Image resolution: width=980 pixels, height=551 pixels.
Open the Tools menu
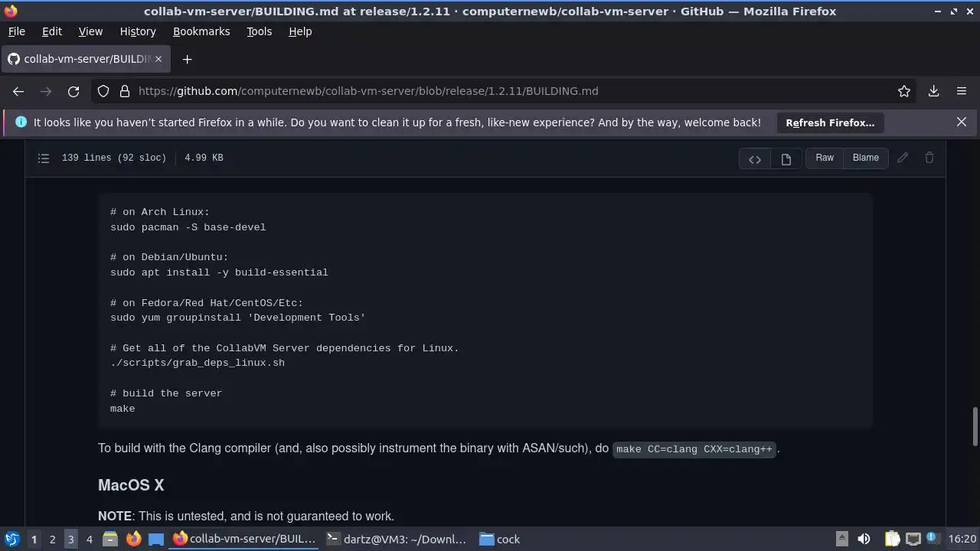(259, 31)
